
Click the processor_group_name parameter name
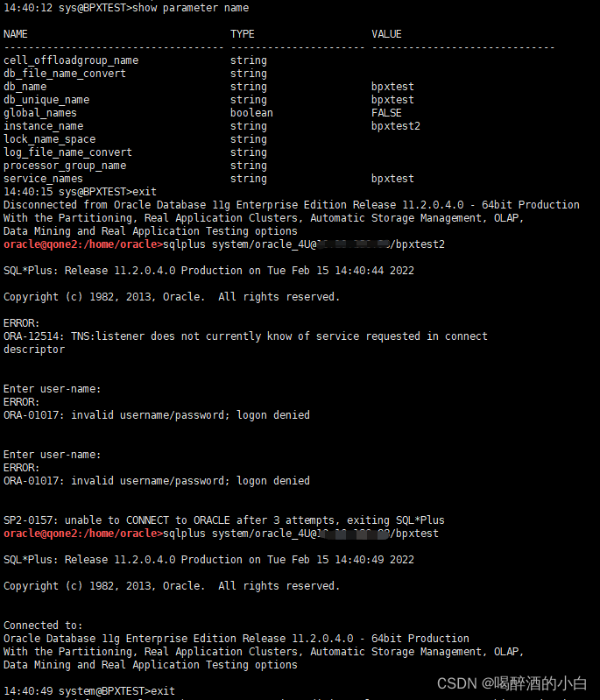tap(65, 166)
